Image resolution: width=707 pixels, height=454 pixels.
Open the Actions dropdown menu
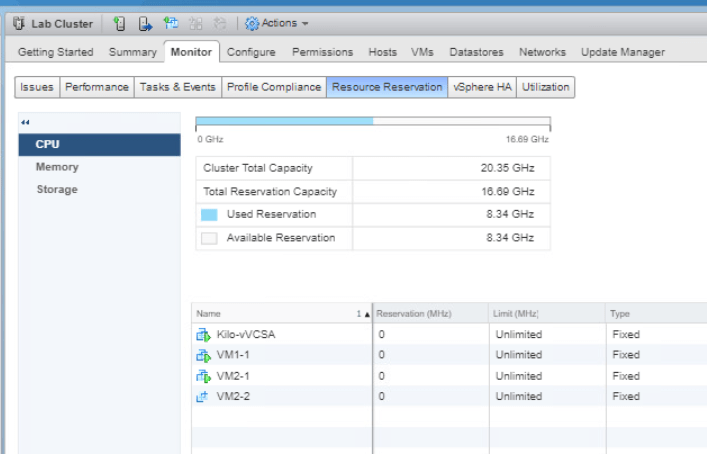point(277,23)
